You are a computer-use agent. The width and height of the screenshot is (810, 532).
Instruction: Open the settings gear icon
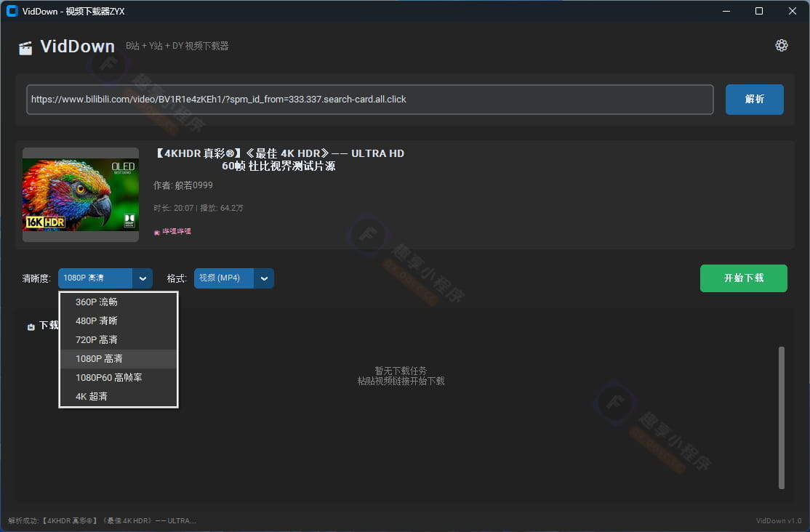pos(782,45)
